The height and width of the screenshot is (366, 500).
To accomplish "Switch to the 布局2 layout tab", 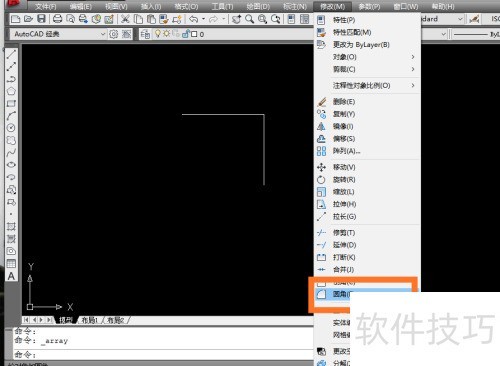I will 116,320.
